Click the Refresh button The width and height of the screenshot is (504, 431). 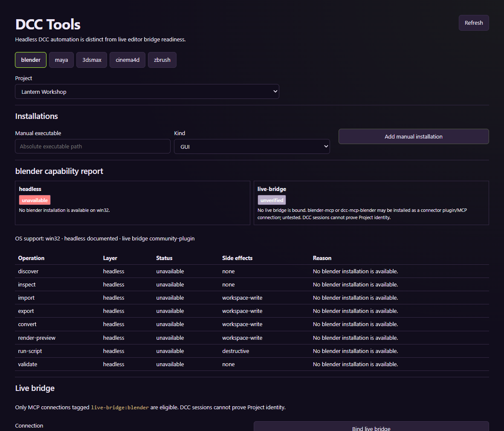[x=473, y=23]
